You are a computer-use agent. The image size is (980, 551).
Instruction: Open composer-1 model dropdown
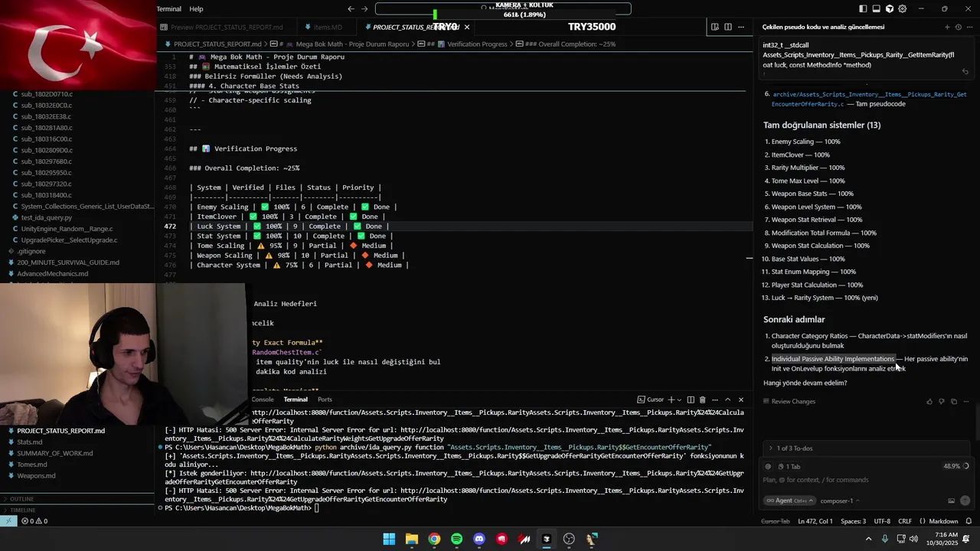pos(840,500)
